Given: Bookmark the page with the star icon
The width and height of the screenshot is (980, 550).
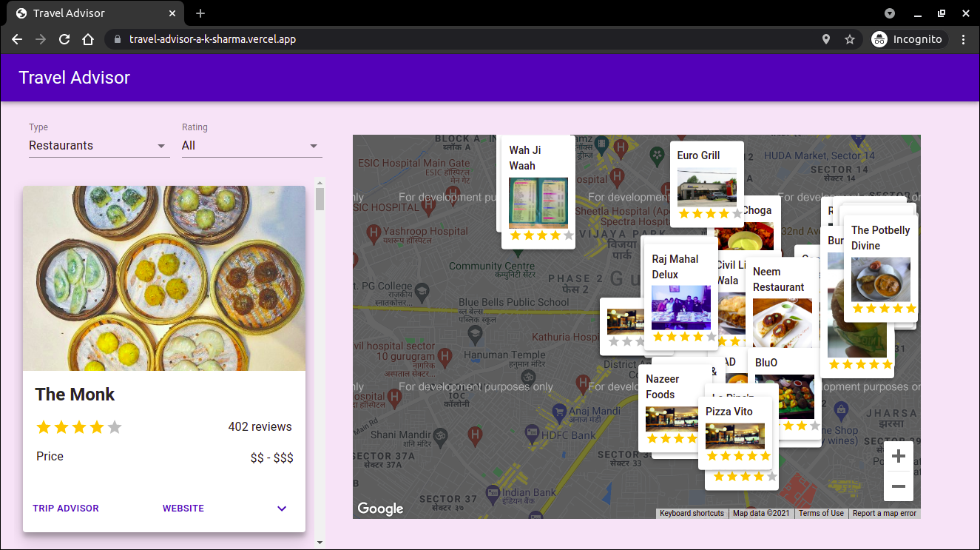Looking at the screenshot, I should (x=849, y=39).
